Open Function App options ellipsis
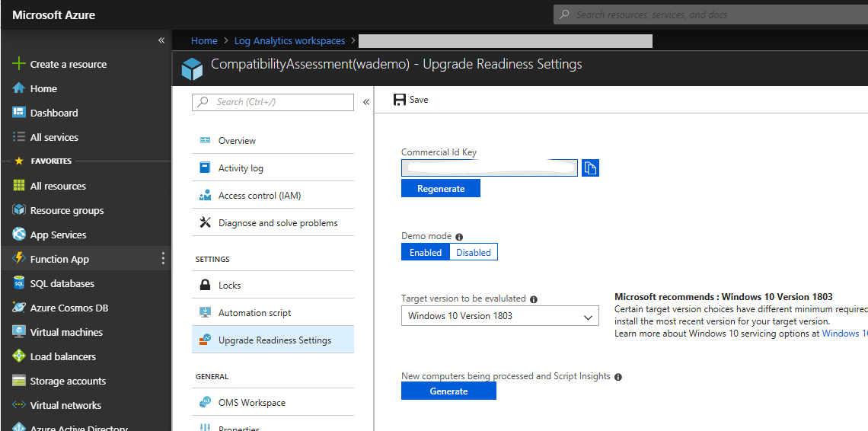The width and height of the screenshot is (868, 431). click(x=163, y=259)
